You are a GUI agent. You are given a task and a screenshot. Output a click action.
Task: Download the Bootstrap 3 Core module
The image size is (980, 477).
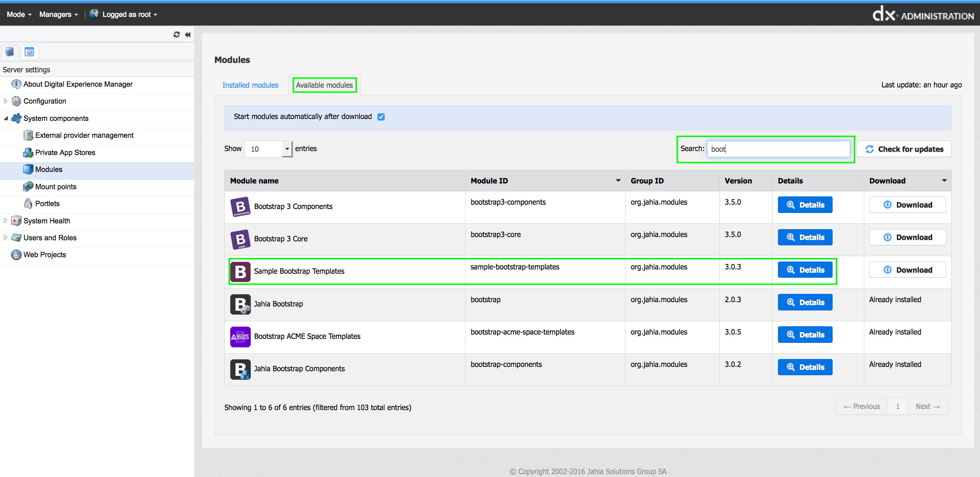907,237
